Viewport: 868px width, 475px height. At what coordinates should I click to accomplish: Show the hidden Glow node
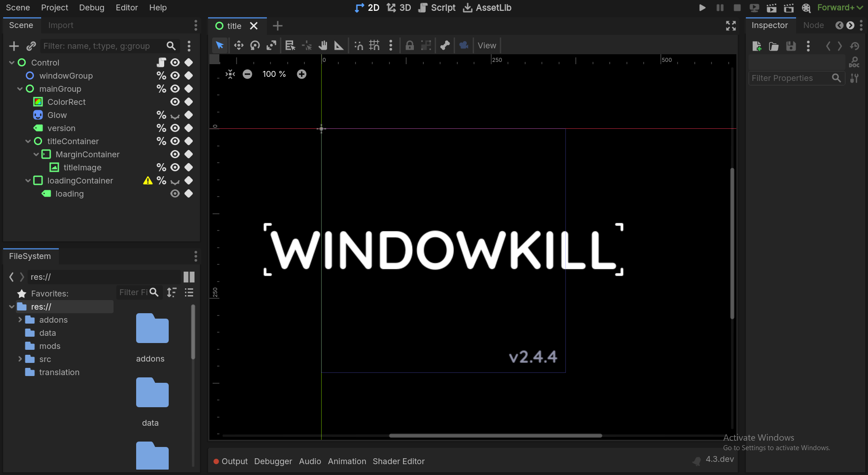tap(175, 115)
